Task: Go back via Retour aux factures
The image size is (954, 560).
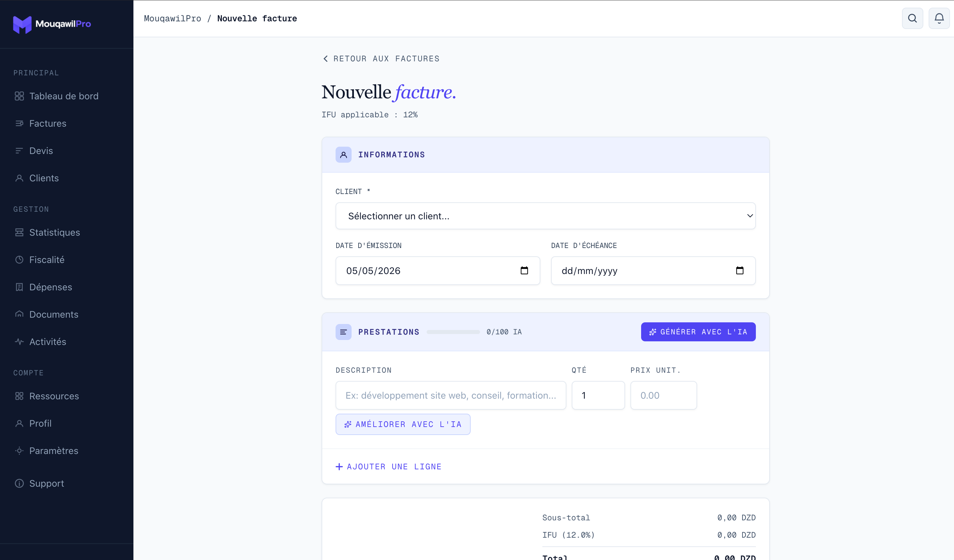Action: tap(381, 59)
